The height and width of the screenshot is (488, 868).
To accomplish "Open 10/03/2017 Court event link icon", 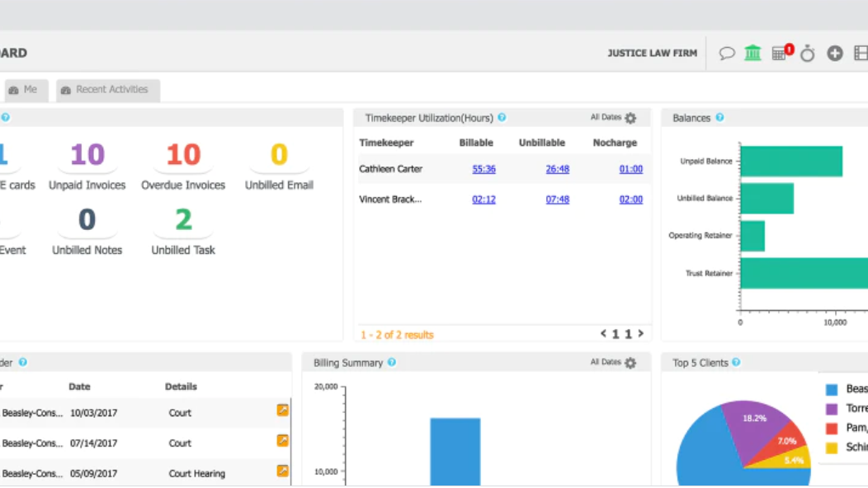I will point(282,410).
